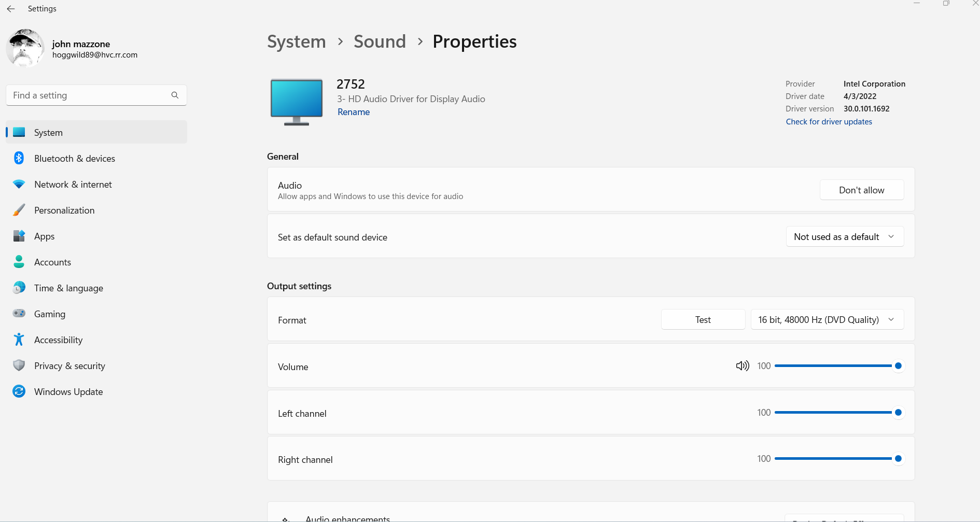Open Bluetooth & devices via its icon
The width and height of the screenshot is (980, 522).
click(19, 158)
